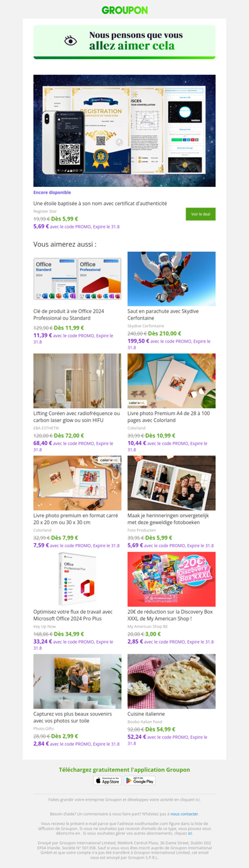Open the star registration certificate image
The height and width of the screenshot is (868, 249).
pos(125,131)
